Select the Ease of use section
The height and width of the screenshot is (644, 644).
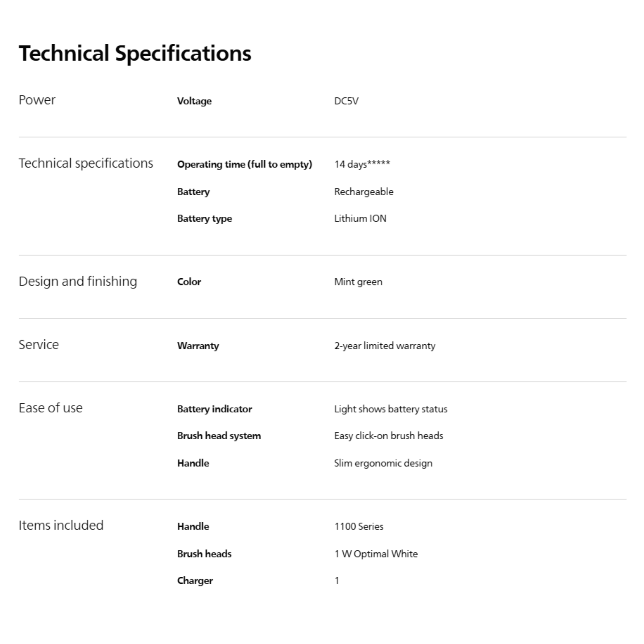[x=50, y=408]
